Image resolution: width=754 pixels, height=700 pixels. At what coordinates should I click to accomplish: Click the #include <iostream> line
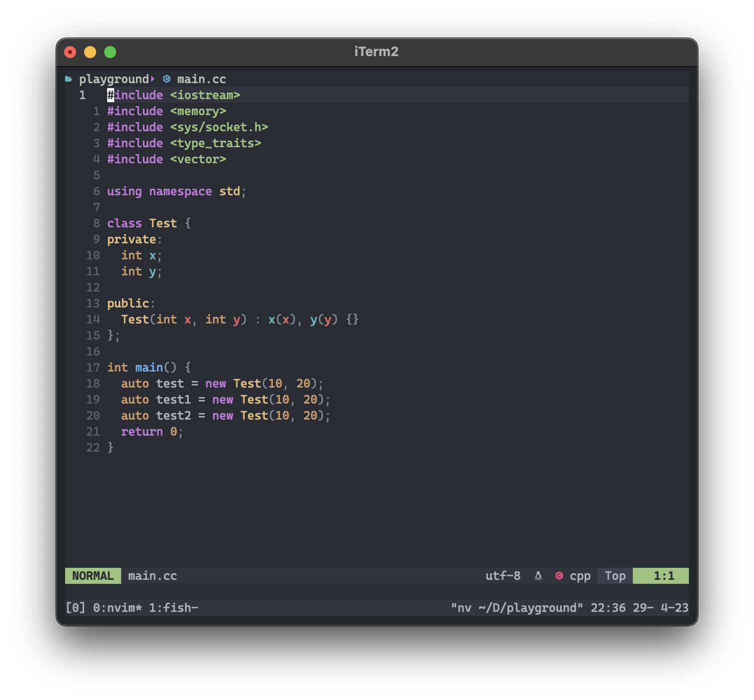point(174,95)
